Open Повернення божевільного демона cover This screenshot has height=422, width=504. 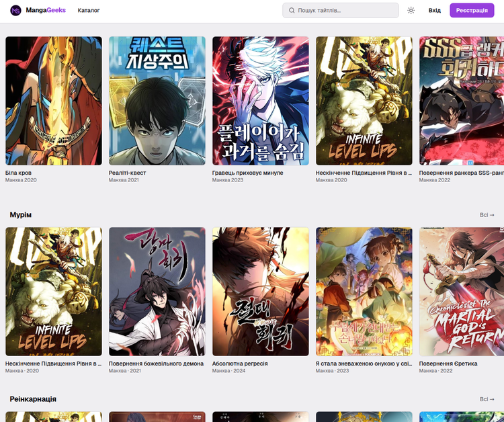click(x=157, y=292)
